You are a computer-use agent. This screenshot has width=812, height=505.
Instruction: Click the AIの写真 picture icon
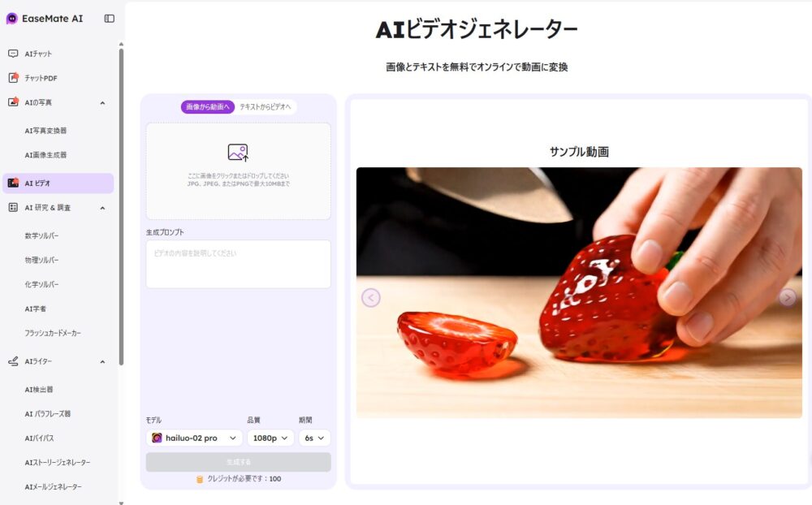[13, 102]
